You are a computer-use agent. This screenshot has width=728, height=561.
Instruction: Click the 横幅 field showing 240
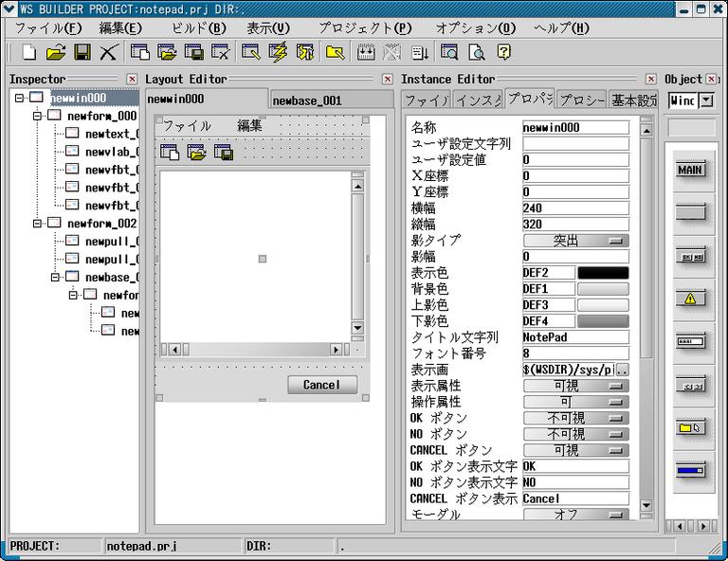click(575, 208)
